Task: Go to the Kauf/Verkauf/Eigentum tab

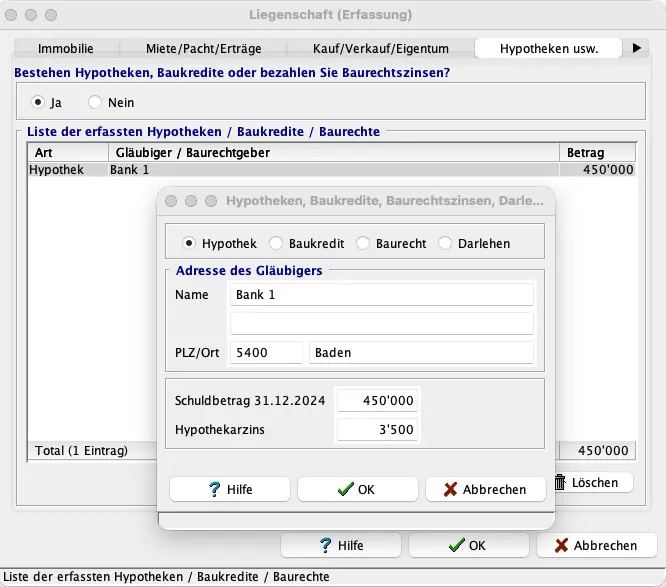Action: coord(379,48)
